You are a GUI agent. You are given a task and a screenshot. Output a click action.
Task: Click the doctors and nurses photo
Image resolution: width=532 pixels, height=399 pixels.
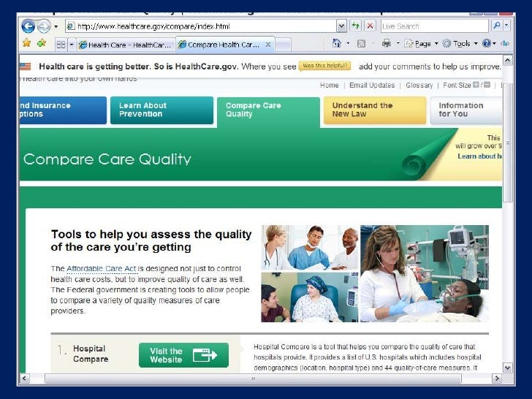pyautogui.click(x=309, y=248)
